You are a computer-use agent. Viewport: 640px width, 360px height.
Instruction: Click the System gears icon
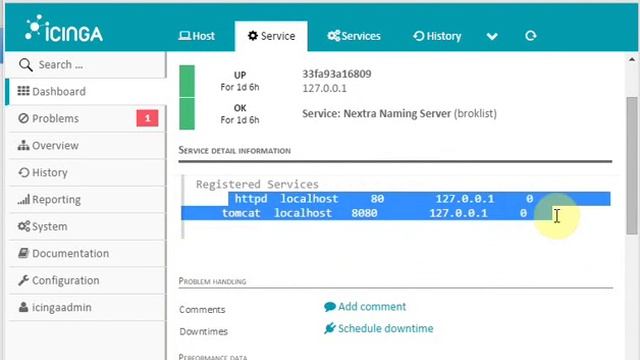tap(24, 226)
